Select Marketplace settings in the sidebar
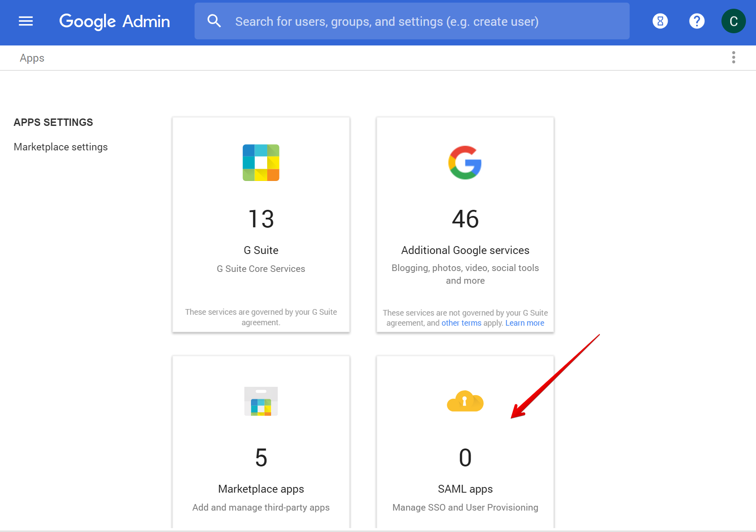The width and height of the screenshot is (756, 532). tap(60, 147)
